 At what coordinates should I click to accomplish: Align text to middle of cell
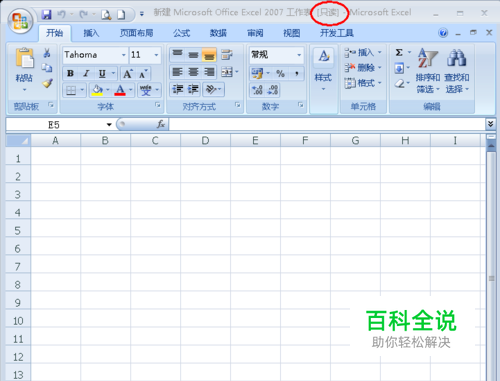193,55
